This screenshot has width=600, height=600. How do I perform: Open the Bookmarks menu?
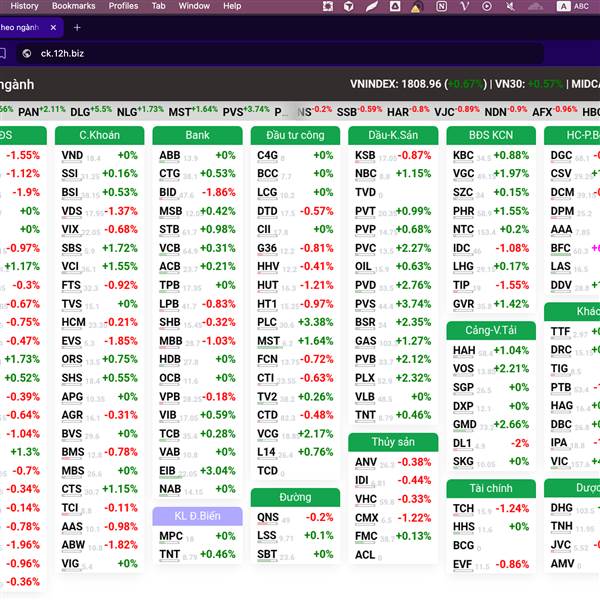[73, 6]
